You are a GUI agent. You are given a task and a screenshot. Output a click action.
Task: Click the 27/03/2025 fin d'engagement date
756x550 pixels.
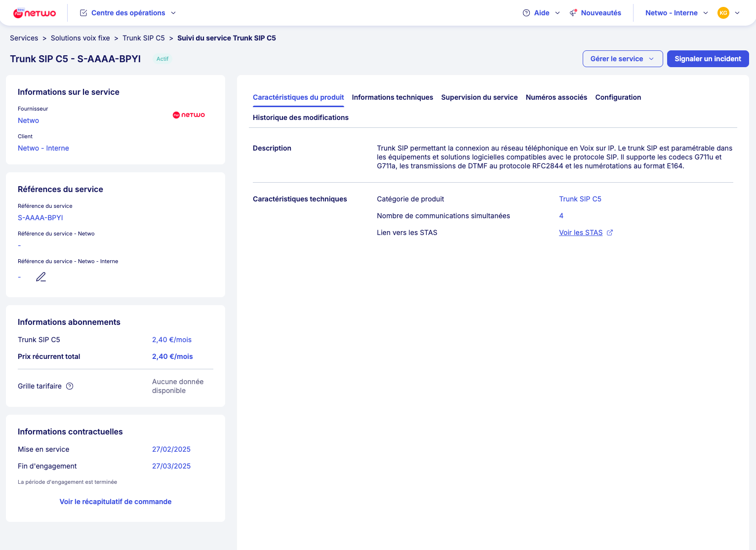click(x=171, y=466)
